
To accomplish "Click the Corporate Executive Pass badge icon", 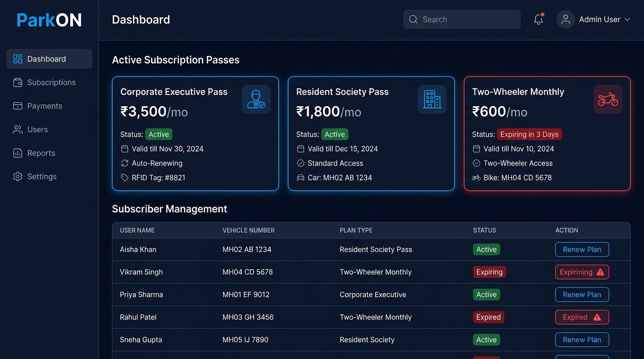I will pyautogui.click(x=256, y=99).
